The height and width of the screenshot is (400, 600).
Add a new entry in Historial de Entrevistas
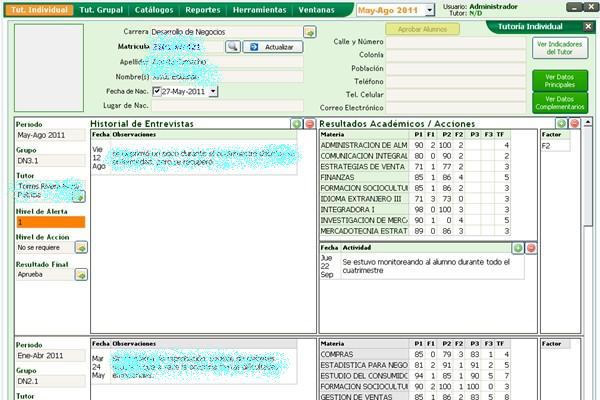[x=296, y=123]
